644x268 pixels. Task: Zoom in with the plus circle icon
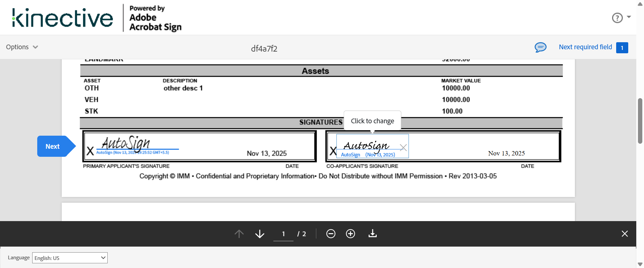pyautogui.click(x=351, y=233)
